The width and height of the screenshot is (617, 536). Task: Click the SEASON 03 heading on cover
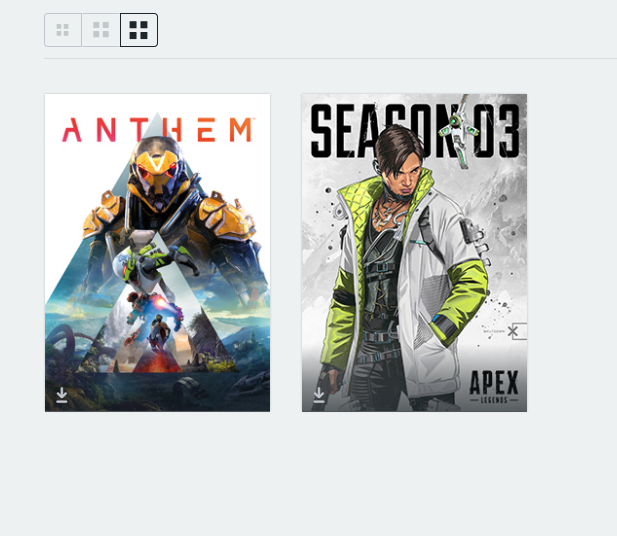coord(414,131)
